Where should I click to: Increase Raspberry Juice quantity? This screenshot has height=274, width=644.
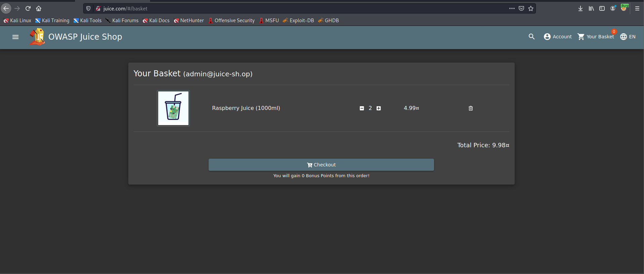pos(379,108)
